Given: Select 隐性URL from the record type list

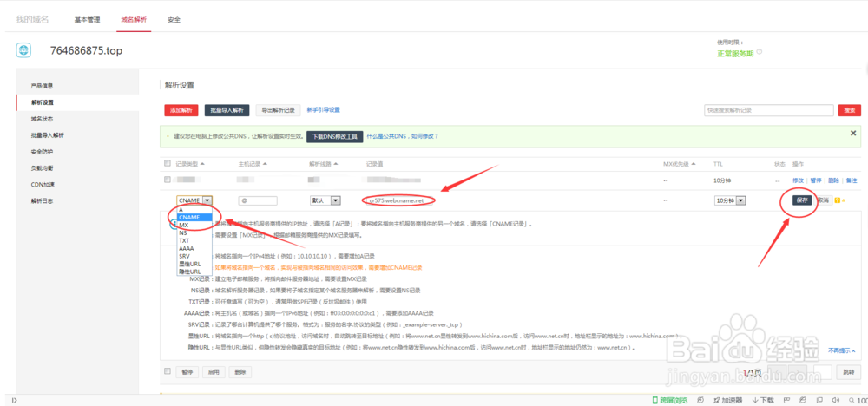Looking at the screenshot, I should pos(194,272).
